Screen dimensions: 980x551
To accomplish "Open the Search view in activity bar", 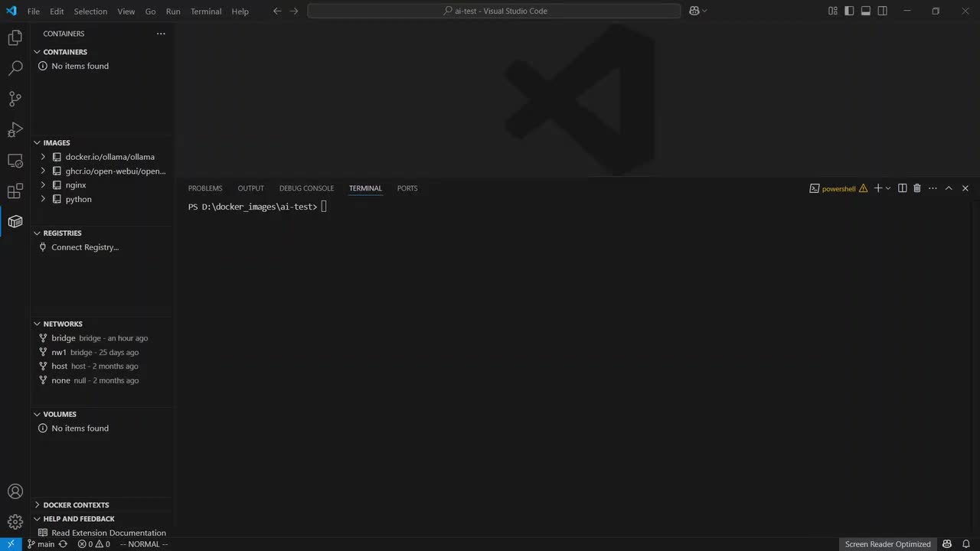I will [x=15, y=68].
